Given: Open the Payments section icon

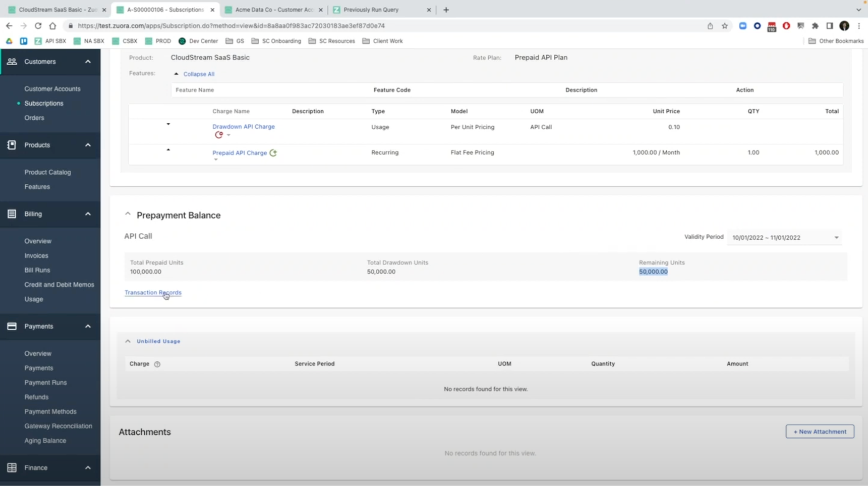Looking at the screenshot, I should [12, 326].
